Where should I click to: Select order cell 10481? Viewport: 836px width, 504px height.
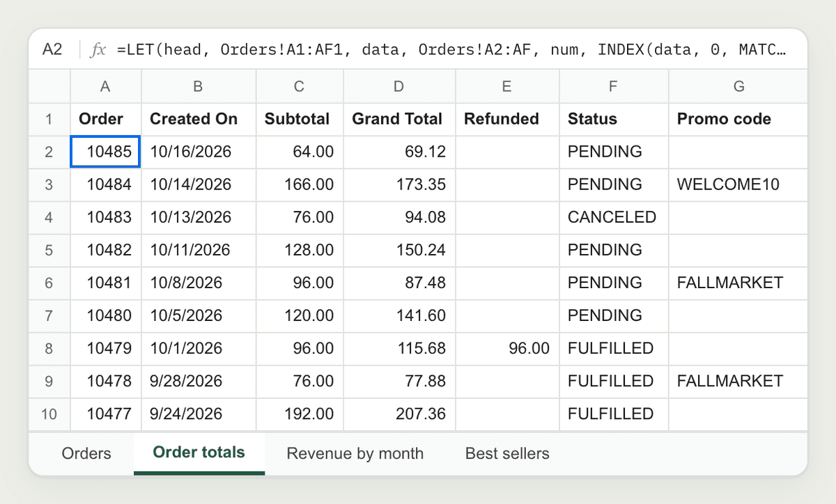(x=106, y=283)
